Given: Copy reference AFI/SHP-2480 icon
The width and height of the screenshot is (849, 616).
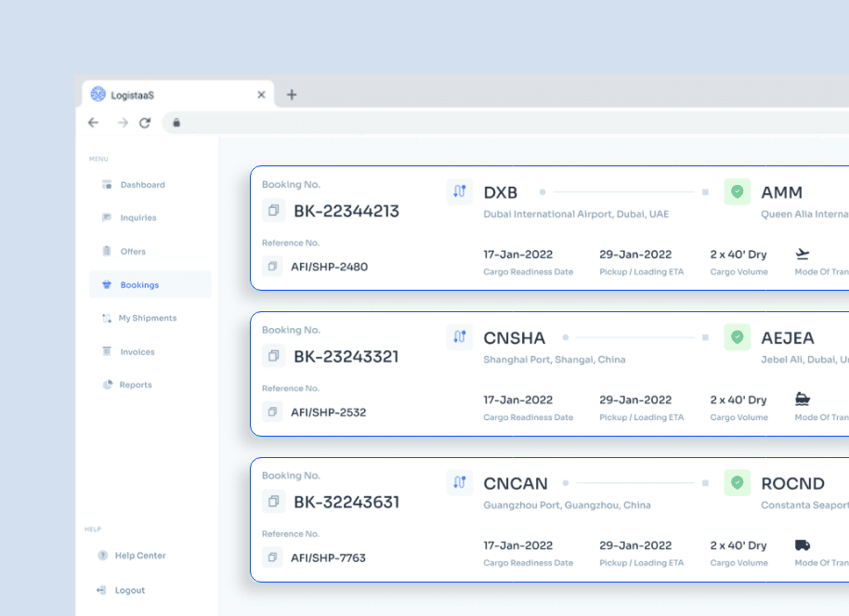Looking at the screenshot, I should coord(273,267).
